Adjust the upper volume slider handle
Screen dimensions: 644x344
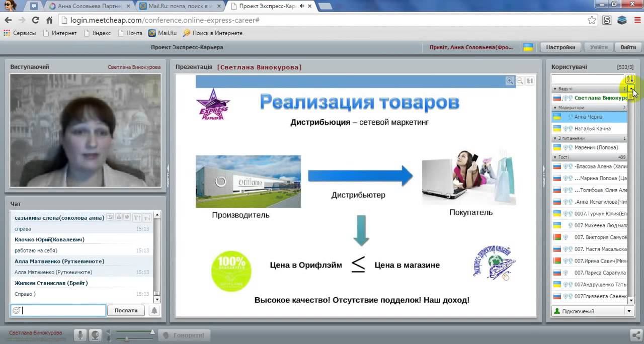pyautogui.click(x=152, y=331)
